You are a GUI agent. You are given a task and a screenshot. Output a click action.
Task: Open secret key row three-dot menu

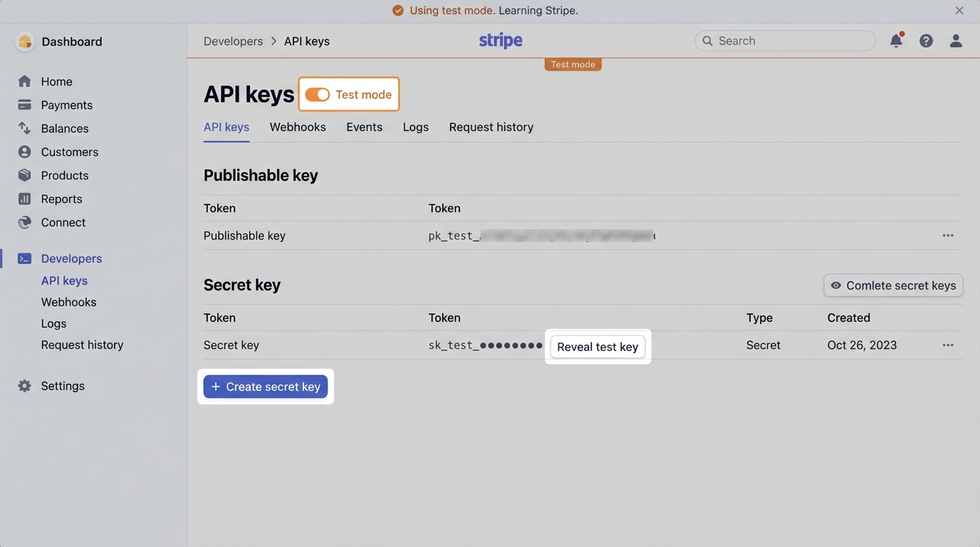coord(948,345)
